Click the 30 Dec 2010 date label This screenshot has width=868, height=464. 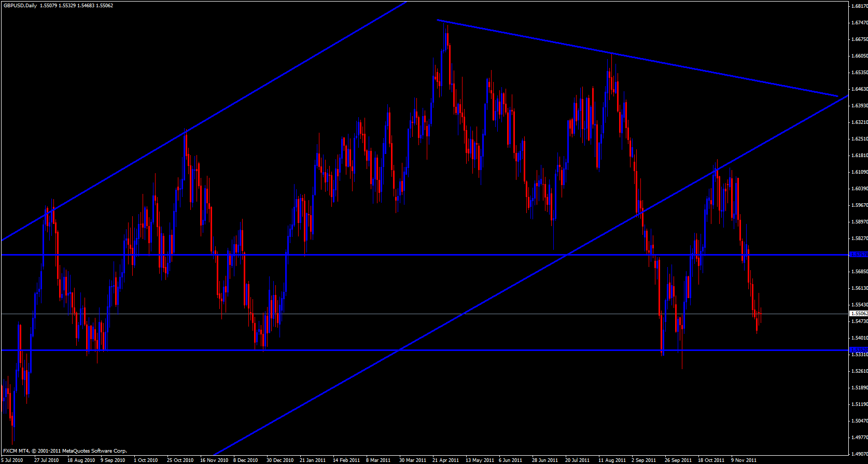[x=280, y=460]
